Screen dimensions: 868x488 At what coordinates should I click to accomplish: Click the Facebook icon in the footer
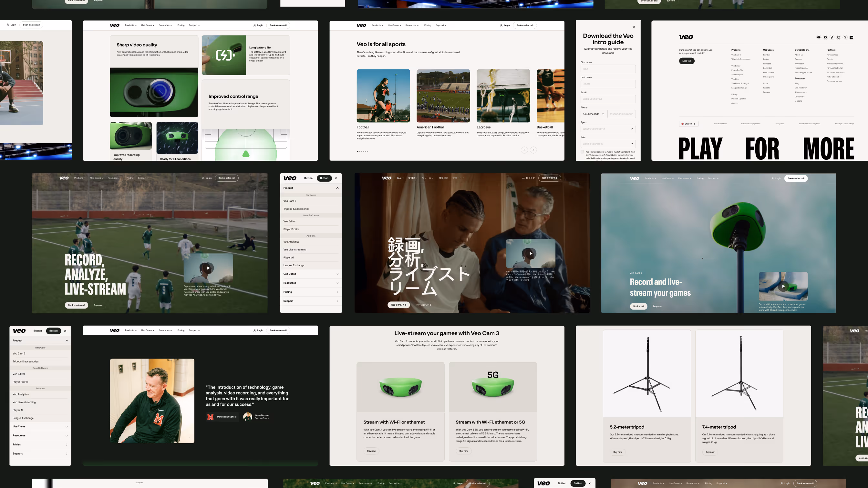825,37
